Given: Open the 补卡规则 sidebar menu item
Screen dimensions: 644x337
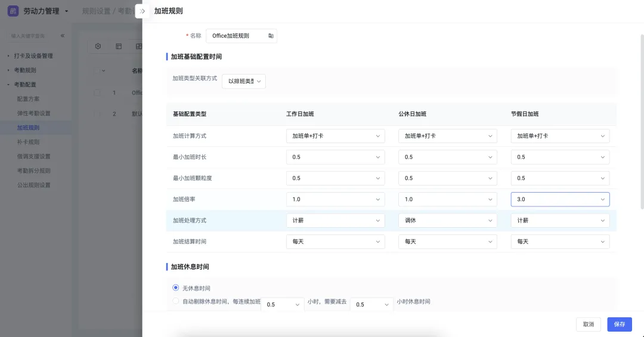Looking at the screenshot, I should (29, 142).
